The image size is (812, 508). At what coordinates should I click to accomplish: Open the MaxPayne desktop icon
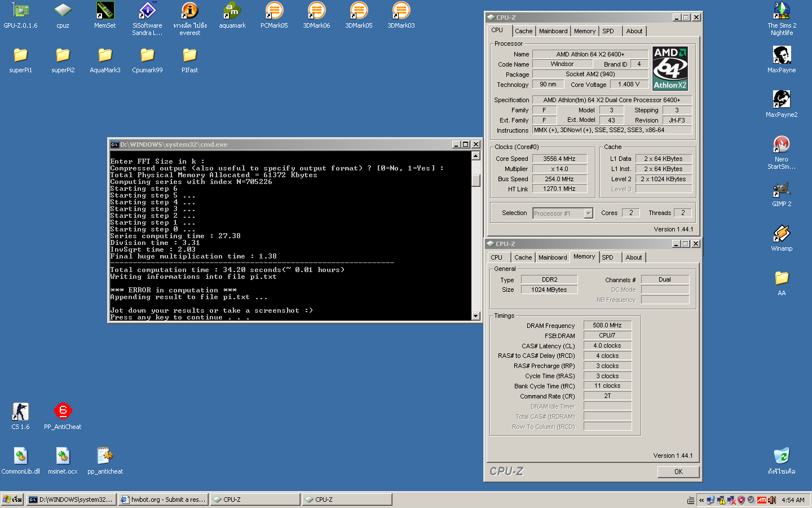[782, 60]
